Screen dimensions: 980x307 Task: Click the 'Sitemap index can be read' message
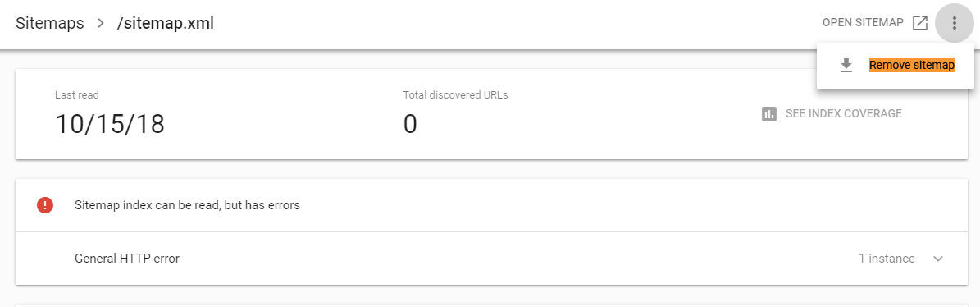click(x=188, y=205)
